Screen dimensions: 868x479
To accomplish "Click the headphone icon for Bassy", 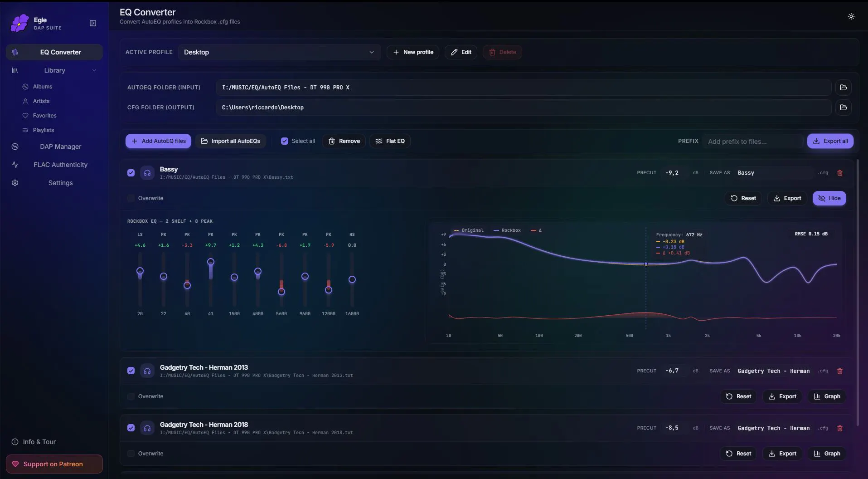I will click(147, 173).
